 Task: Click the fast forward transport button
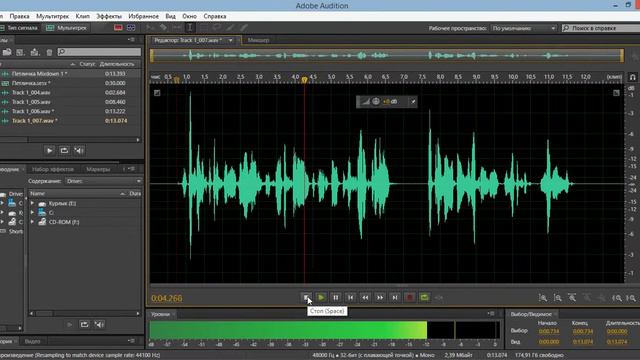[x=380, y=298]
